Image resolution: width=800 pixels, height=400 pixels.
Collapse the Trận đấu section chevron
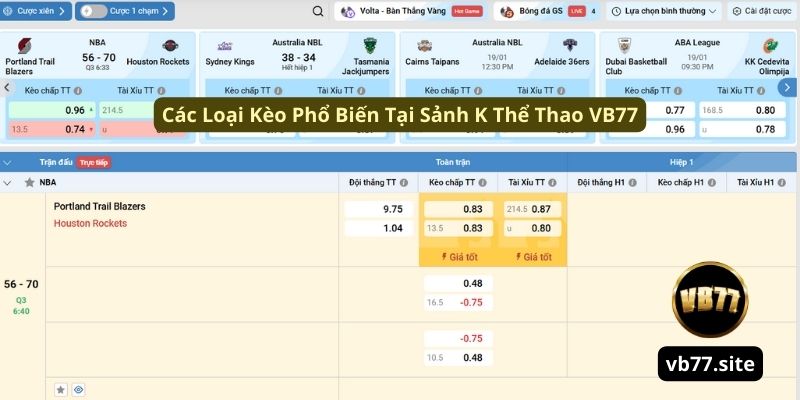pyautogui.click(x=7, y=163)
